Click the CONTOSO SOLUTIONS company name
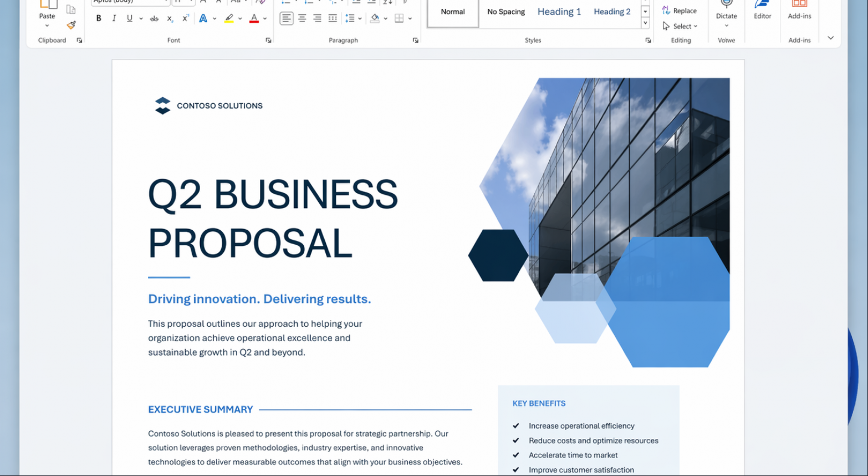868x476 pixels. coord(219,105)
